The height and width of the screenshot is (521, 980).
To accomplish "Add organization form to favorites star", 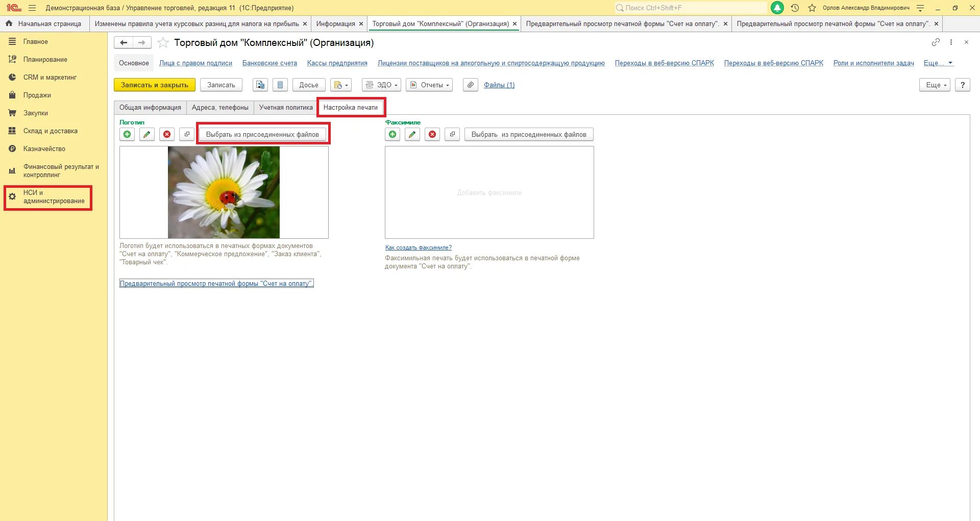I will [163, 43].
